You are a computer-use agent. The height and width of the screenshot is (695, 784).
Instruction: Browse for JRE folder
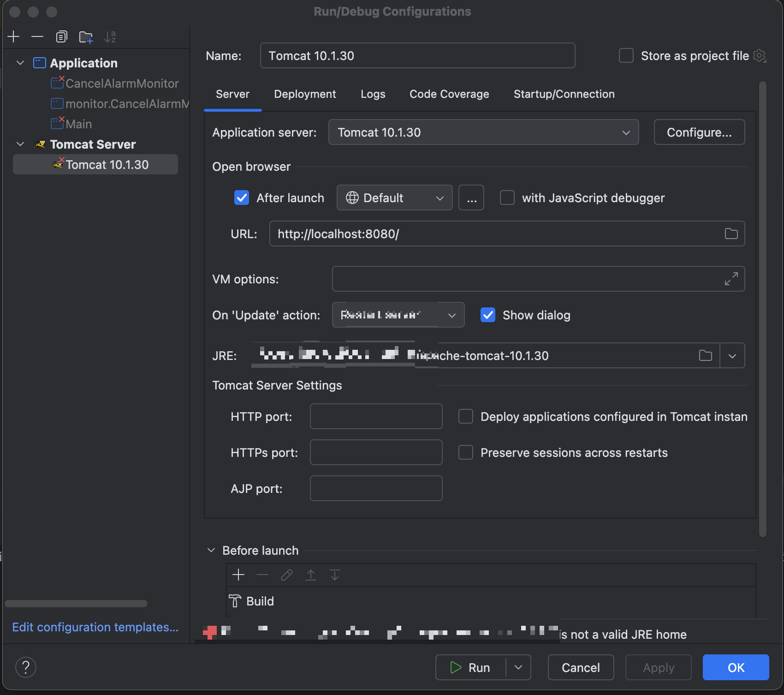pyautogui.click(x=705, y=356)
